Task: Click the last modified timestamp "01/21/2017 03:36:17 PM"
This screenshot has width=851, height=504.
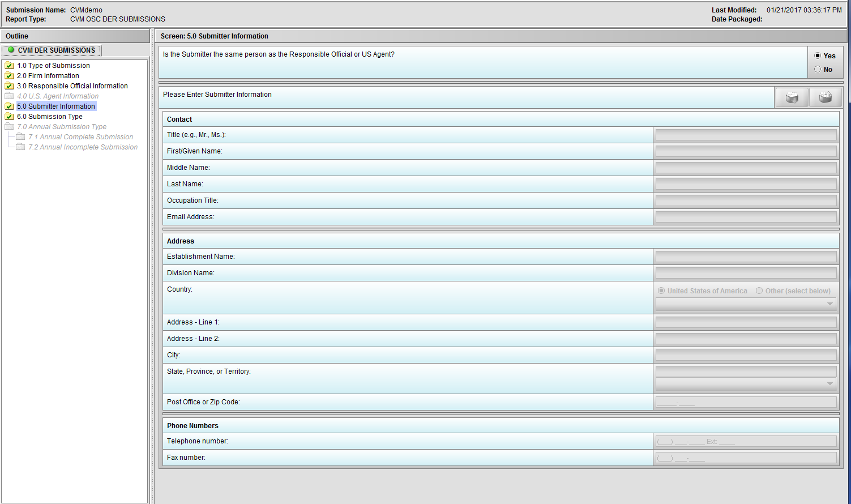Action: 804,10
